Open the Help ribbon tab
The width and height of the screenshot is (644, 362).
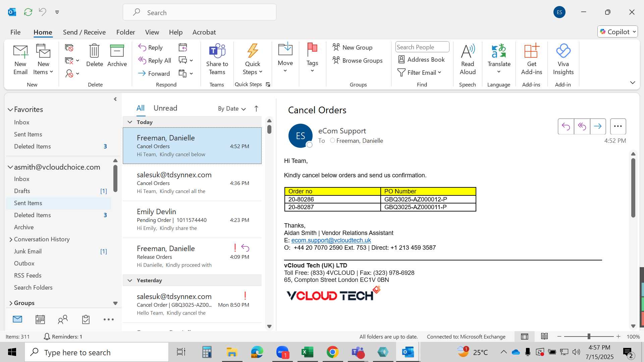pos(176,32)
